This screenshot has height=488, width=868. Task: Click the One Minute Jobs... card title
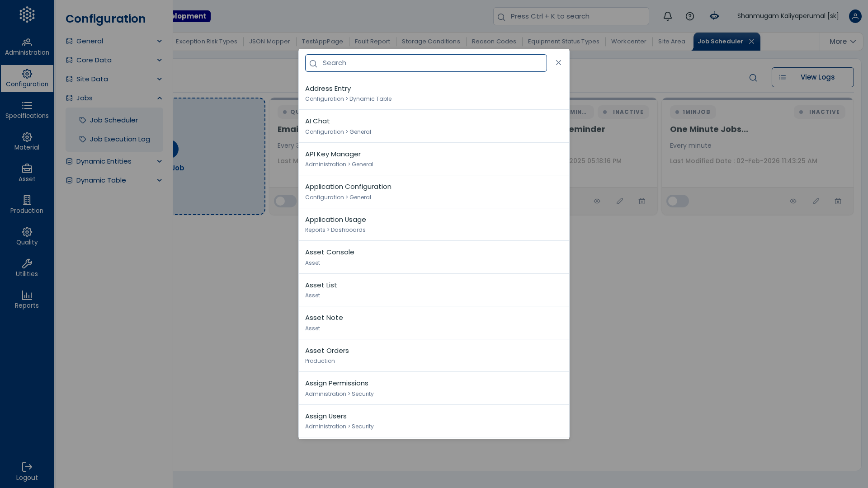[x=709, y=129]
